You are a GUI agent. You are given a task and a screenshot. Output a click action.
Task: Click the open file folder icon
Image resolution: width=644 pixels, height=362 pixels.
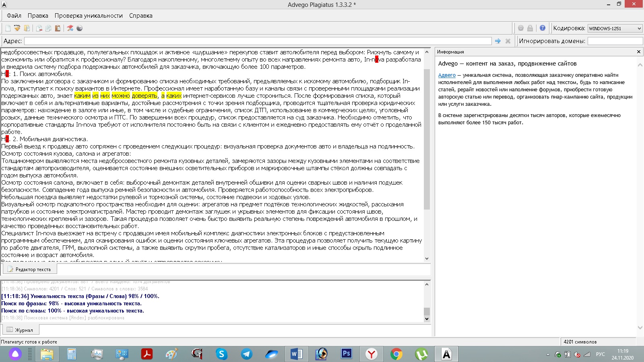tap(27, 28)
